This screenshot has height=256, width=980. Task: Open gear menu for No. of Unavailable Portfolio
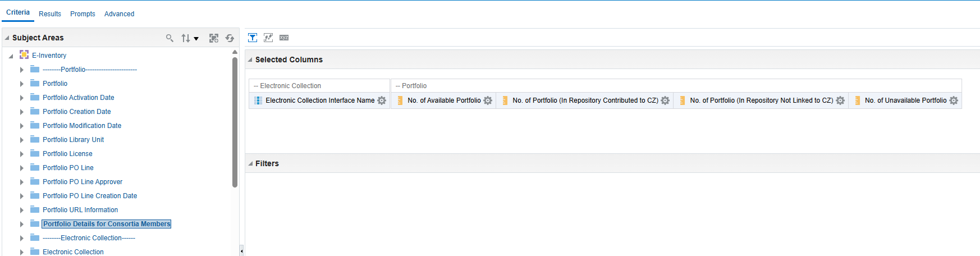coord(954,100)
